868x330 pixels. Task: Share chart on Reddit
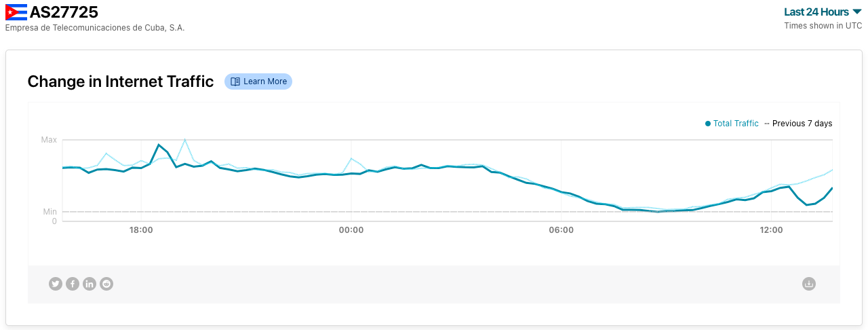106,284
